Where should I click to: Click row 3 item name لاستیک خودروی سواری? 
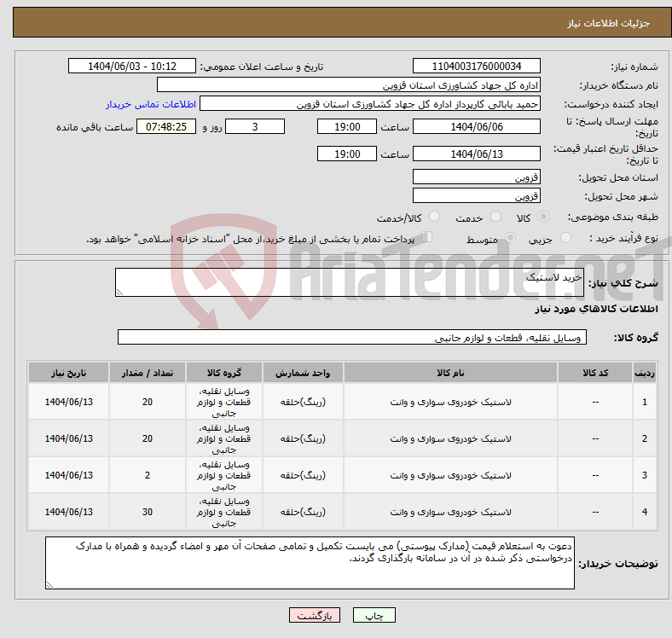[x=450, y=475]
